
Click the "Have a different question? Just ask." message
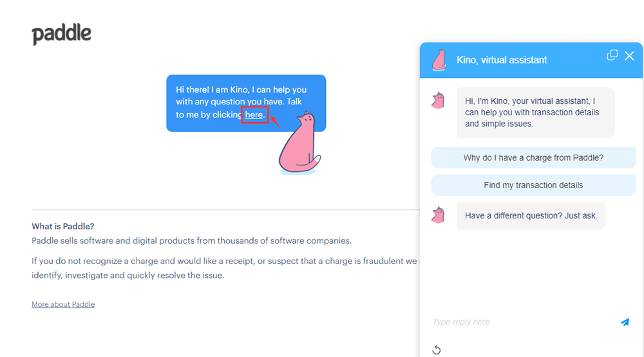531,216
